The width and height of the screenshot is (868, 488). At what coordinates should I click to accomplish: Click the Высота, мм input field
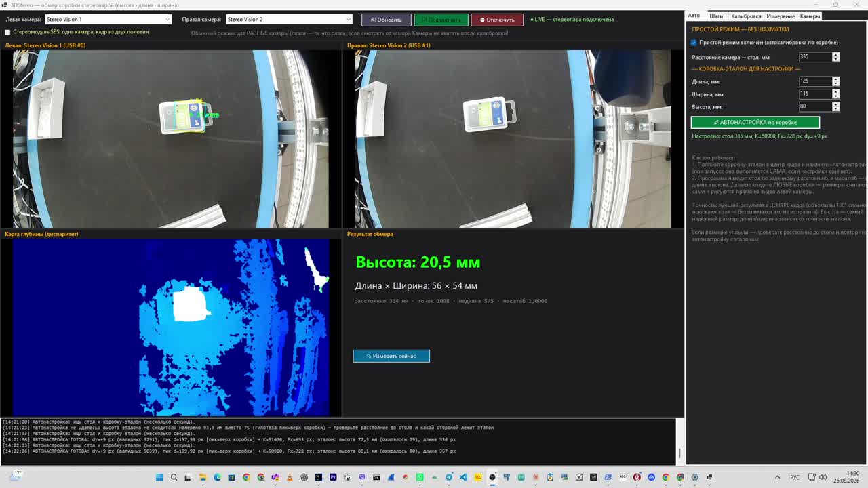pos(815,106)
